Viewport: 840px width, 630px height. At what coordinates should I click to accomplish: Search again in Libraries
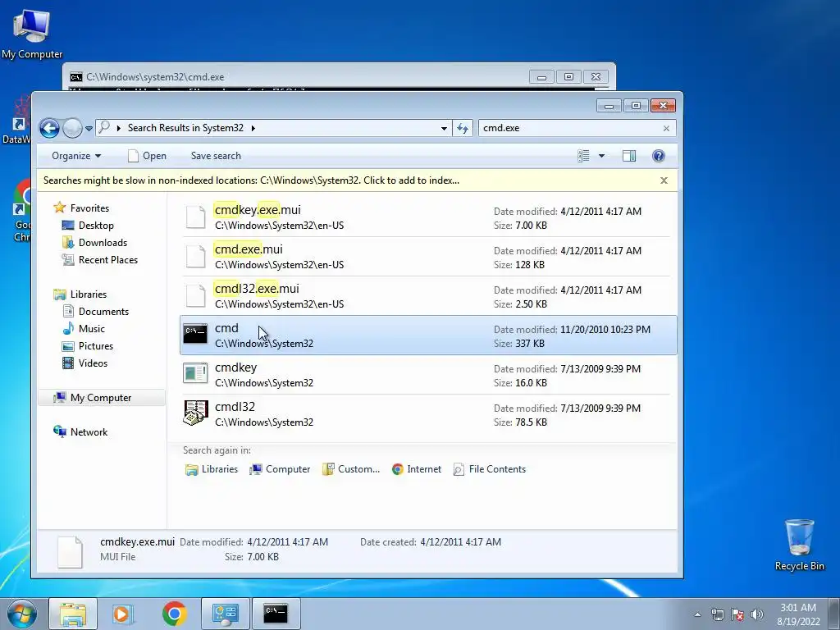(212, 469)
